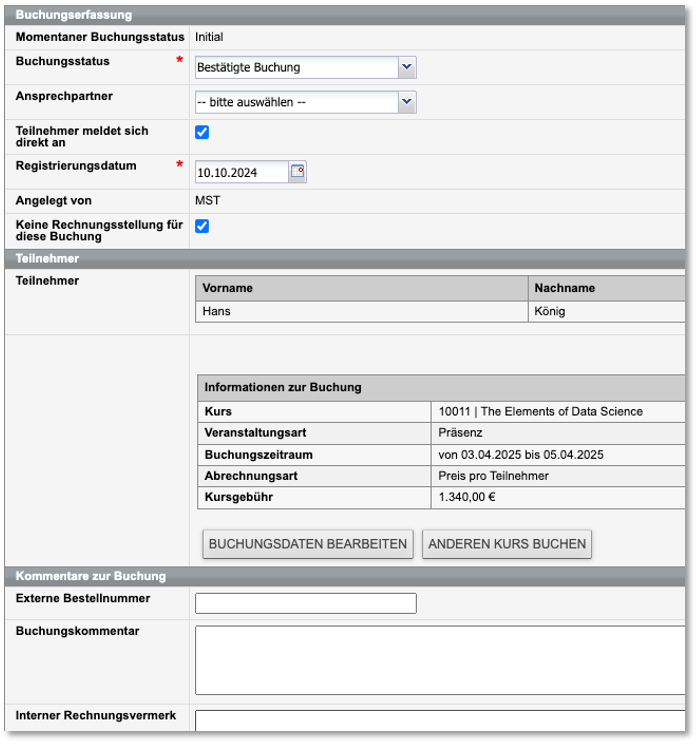Open the Registrierungsdatum calendar picker icon

pos(297,172)
